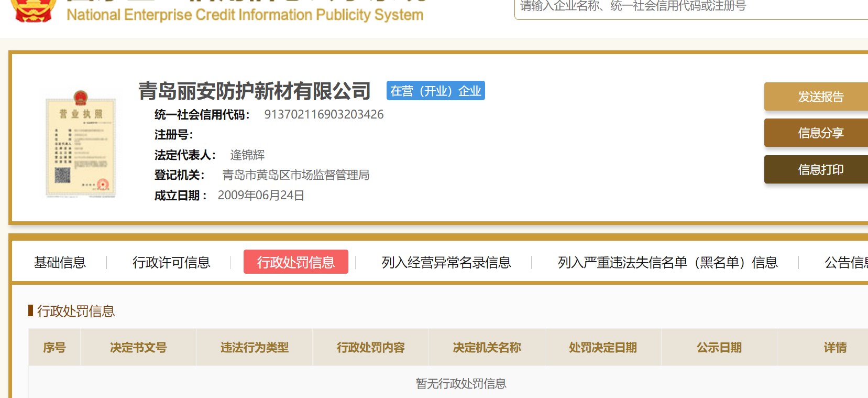Click the 公示日期 column header
868x398 pixels.
pyautogui.click(x=719, y=347)
